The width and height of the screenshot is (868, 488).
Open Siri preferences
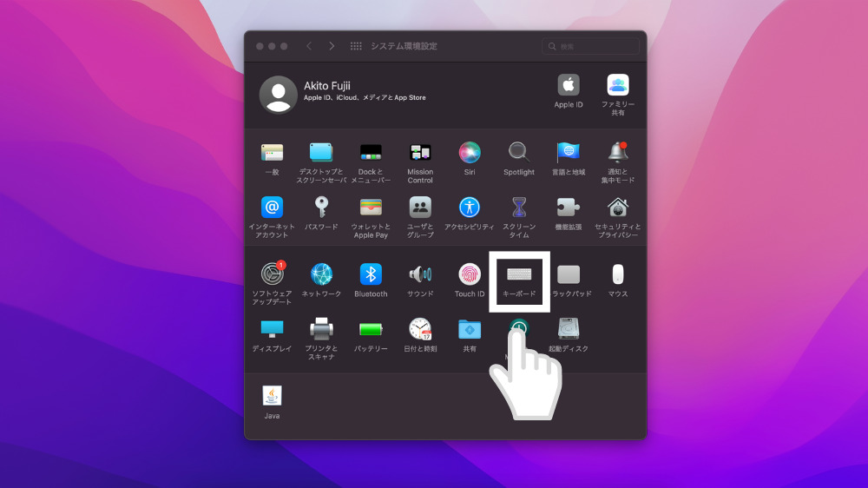point(470,153)
